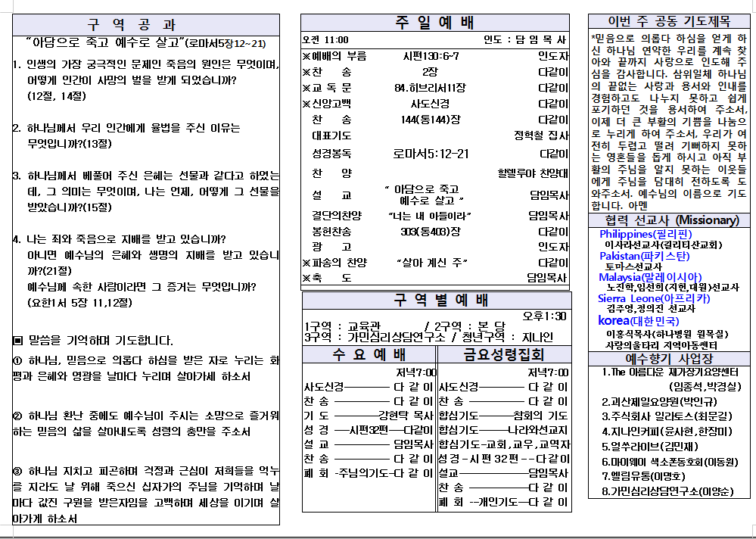Select "할렐루야 찬양대"

tap(534, 173)
